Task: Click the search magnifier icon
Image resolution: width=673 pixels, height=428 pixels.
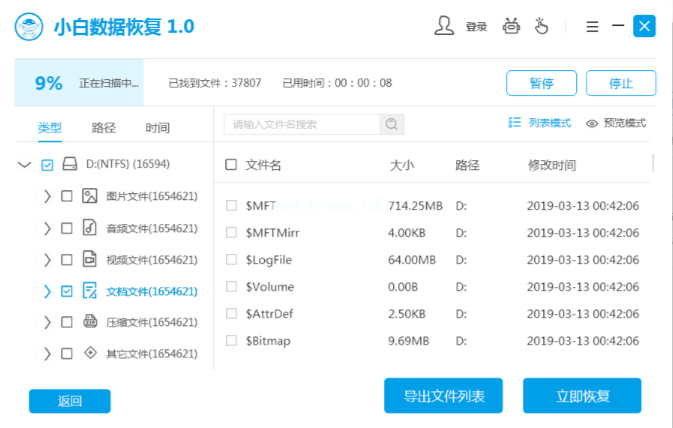Action: (x=392, y=124)
